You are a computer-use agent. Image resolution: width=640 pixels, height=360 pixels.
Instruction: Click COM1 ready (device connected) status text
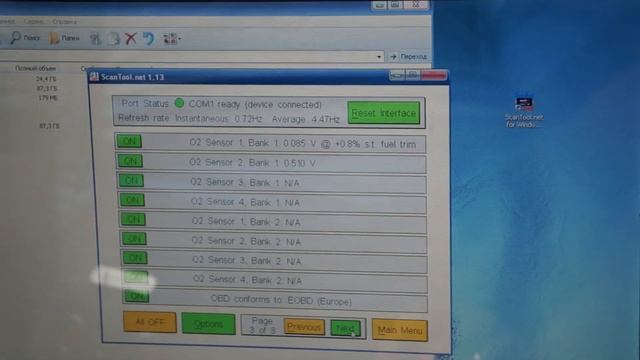pos(256,104)
